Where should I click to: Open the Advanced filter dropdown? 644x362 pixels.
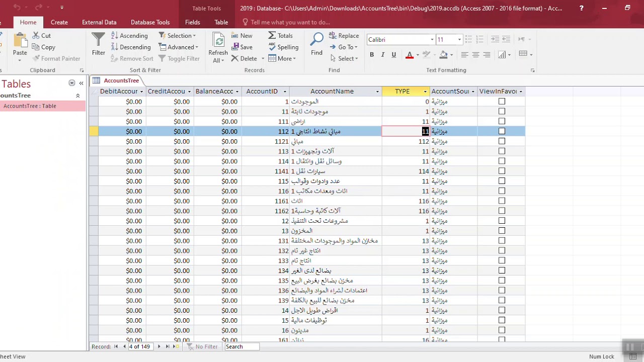click(179, 47)
